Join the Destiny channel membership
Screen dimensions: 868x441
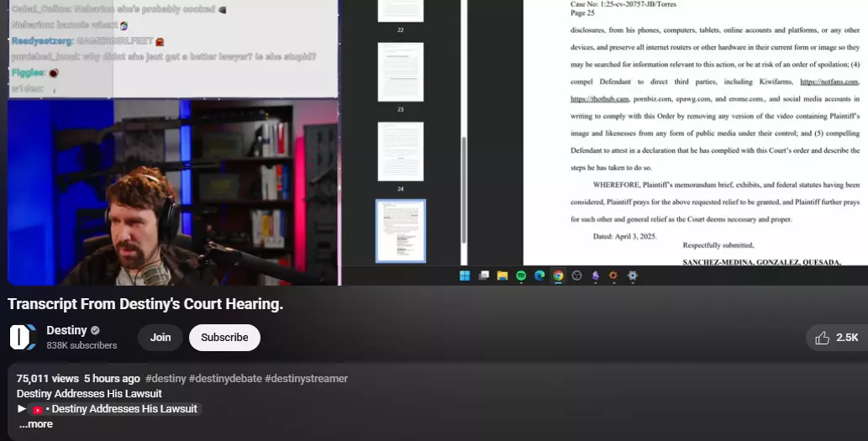pos(160,338)
